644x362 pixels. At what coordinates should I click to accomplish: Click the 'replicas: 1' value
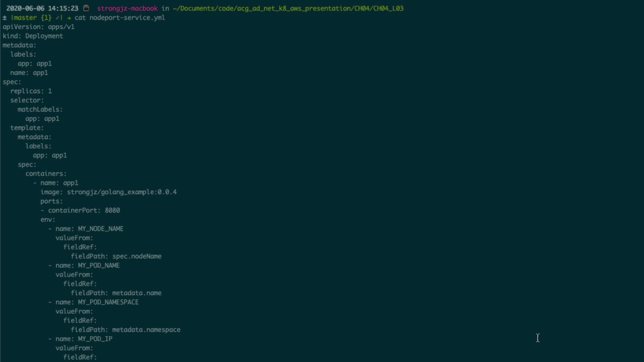click(x=50, y=91)
